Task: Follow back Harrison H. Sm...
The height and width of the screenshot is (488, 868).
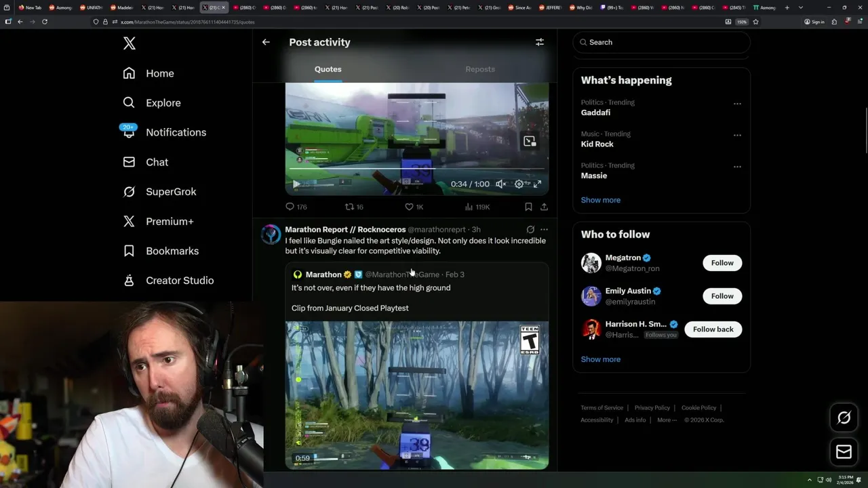Action: click(x=713, y=329)
